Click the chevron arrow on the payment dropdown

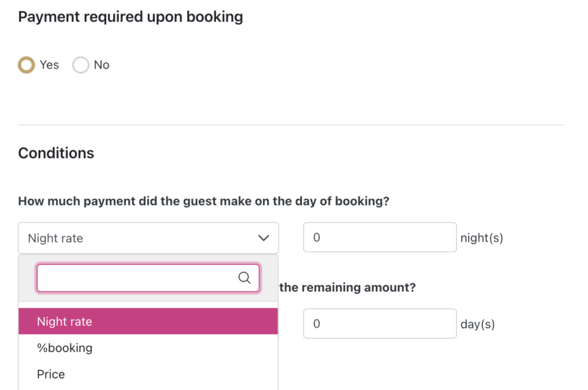[264, 238]
